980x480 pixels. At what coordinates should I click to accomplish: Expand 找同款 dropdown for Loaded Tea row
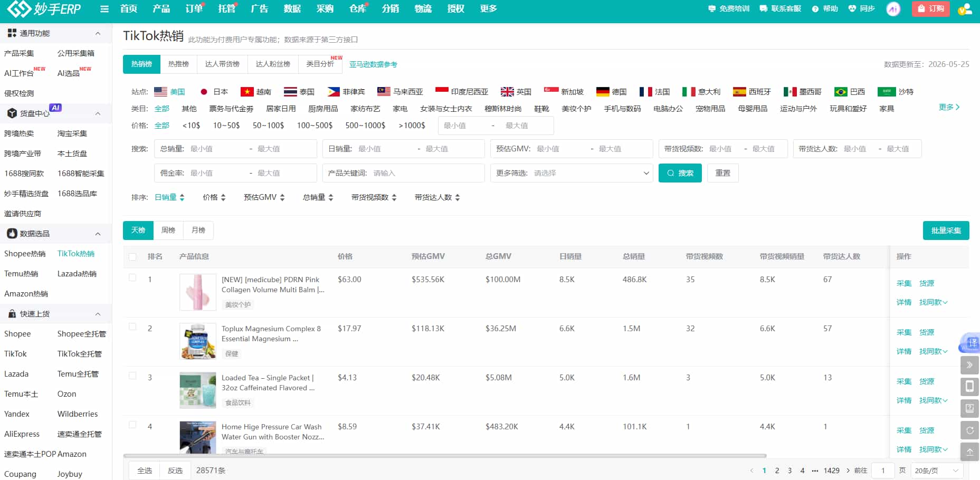(933, 400)
